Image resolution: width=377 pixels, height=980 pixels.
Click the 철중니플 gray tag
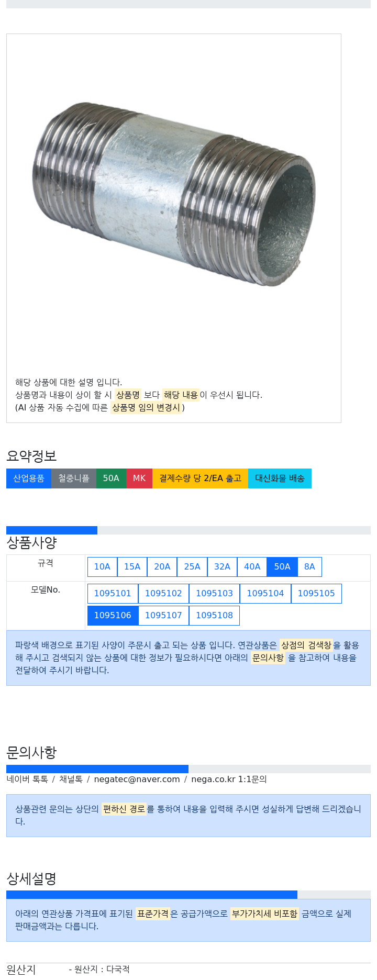[74, 478]
